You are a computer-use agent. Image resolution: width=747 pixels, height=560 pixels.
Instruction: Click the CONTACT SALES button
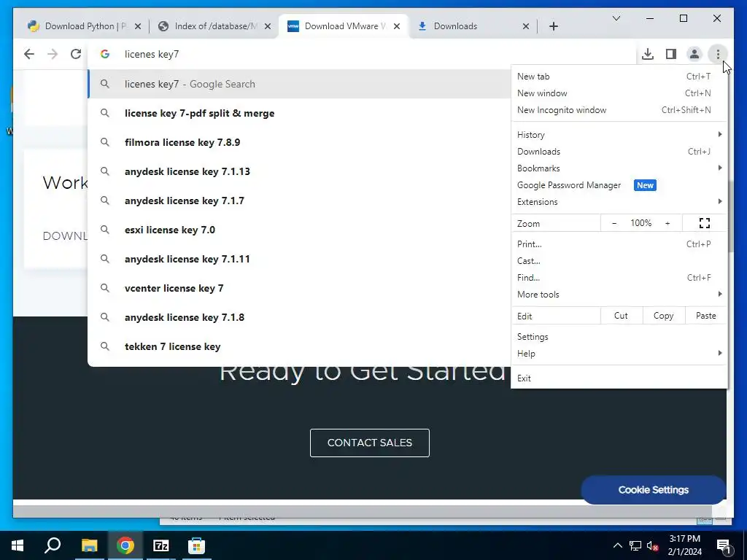[370, 443]
